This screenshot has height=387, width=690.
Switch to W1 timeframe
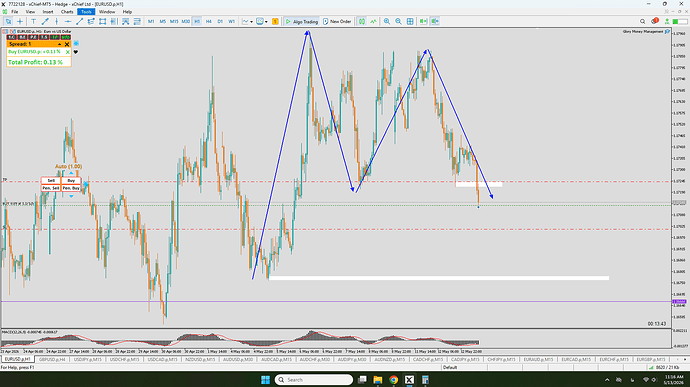coord(231,21)
